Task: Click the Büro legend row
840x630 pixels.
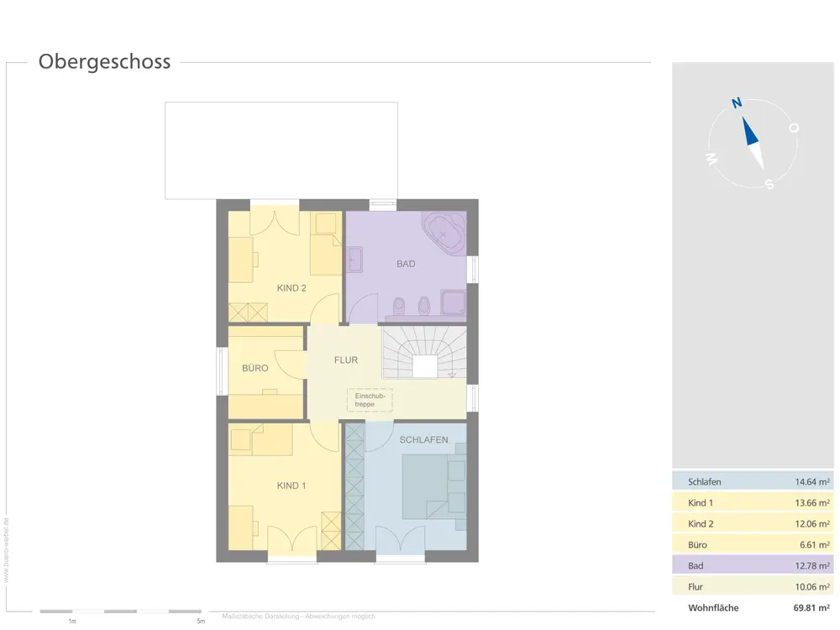Action: tap(753, 544)
